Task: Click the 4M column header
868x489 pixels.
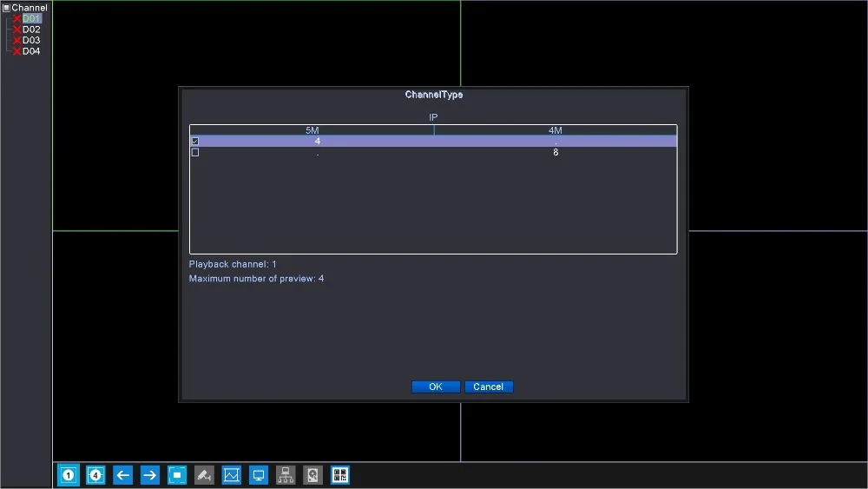Action: (556, 130)
